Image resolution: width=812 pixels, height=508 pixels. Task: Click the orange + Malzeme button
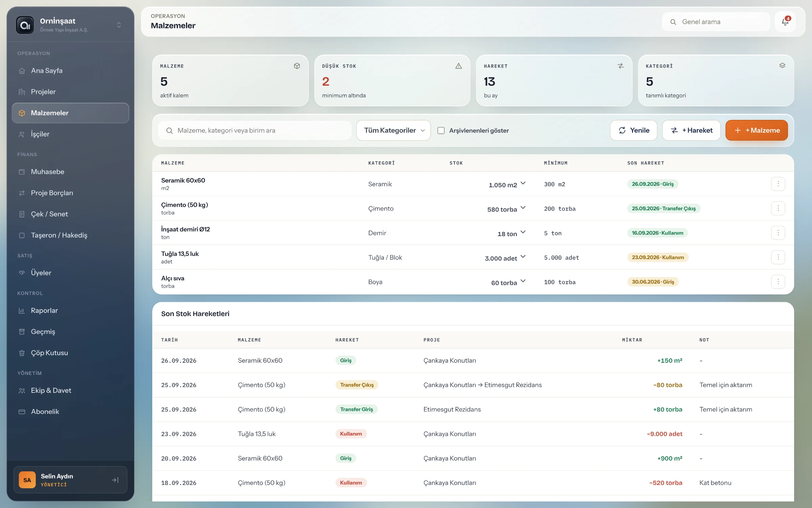tap(757, 130)
